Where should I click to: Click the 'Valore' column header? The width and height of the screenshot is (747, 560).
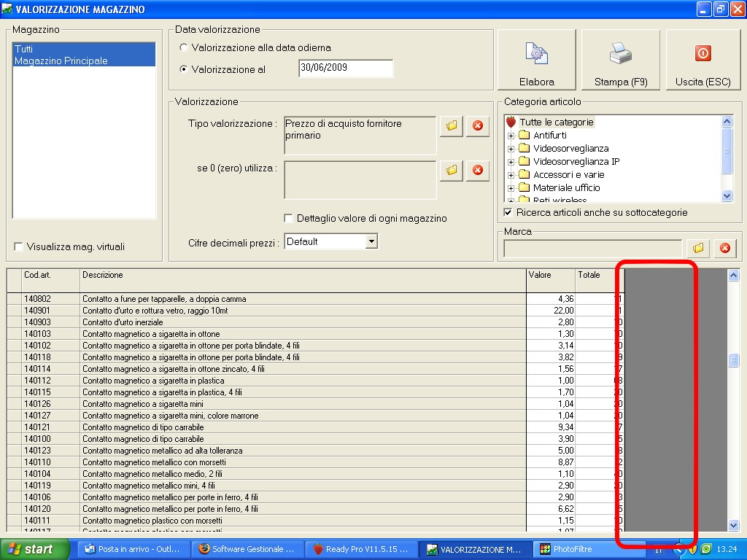coord(551,281)
